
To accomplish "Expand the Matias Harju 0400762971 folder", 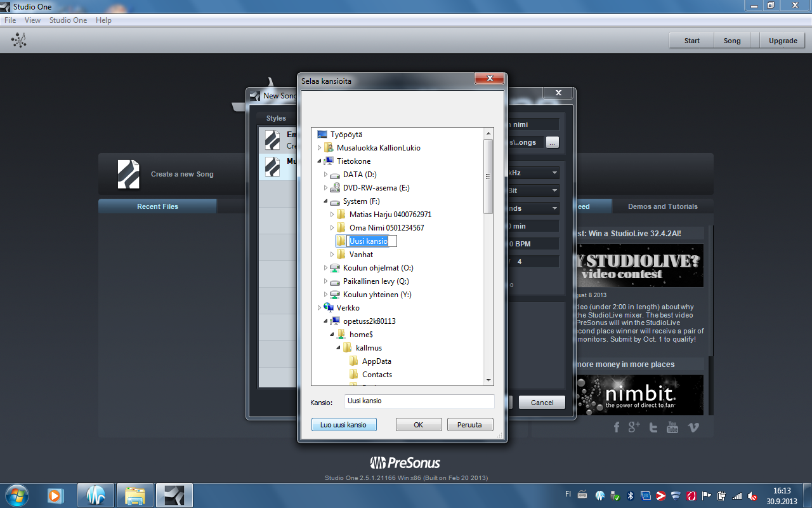I will point(332,215).
